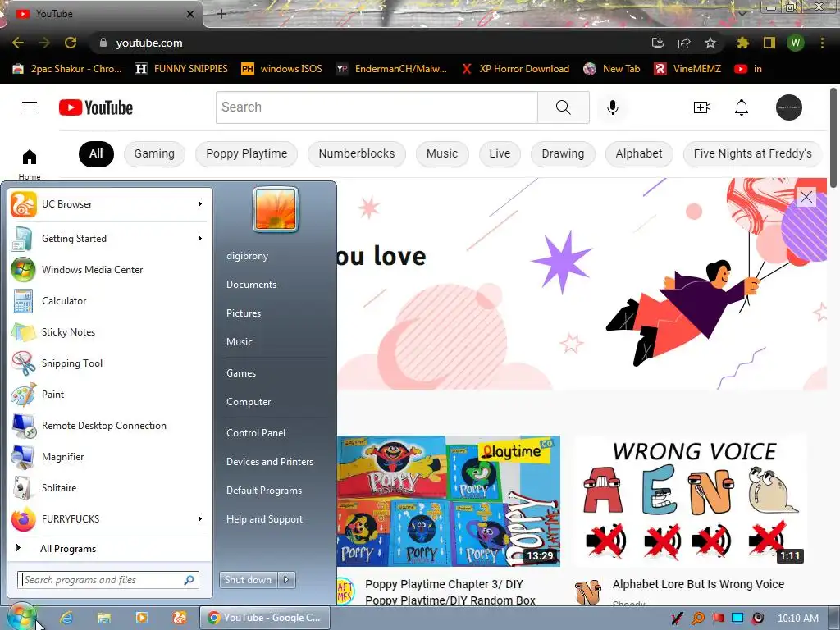Click the YouTube logo

(x=96, y=107)
